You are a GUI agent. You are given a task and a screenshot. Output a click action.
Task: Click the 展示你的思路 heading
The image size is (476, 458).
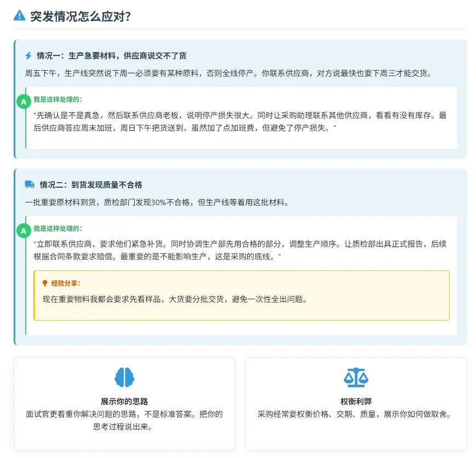coord(124,401)
